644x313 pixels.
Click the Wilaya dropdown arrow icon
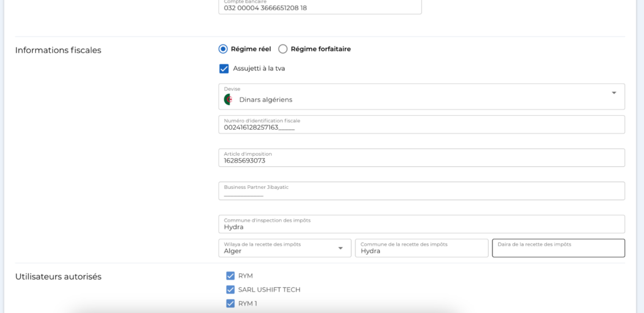tap(340, 248)
